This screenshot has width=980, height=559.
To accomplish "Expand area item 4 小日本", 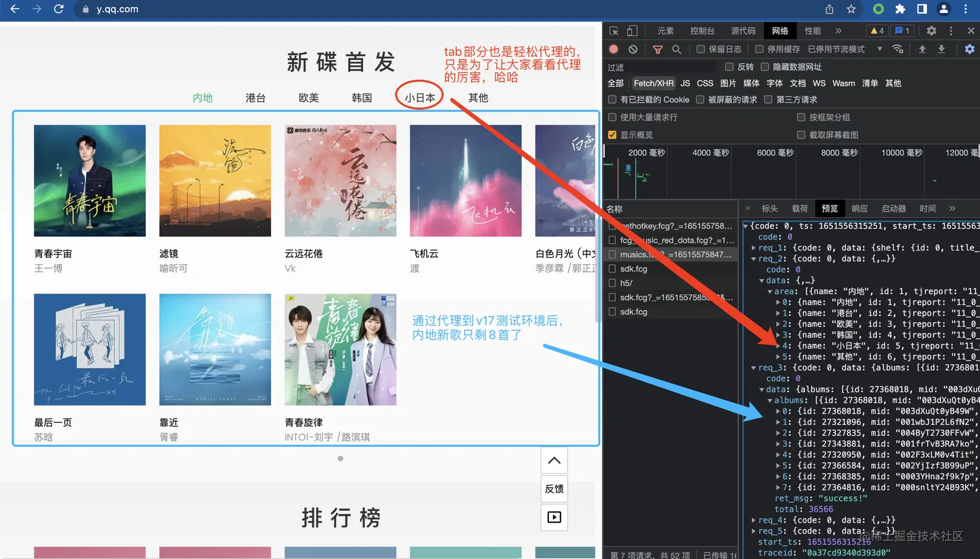I will (778, 346).
